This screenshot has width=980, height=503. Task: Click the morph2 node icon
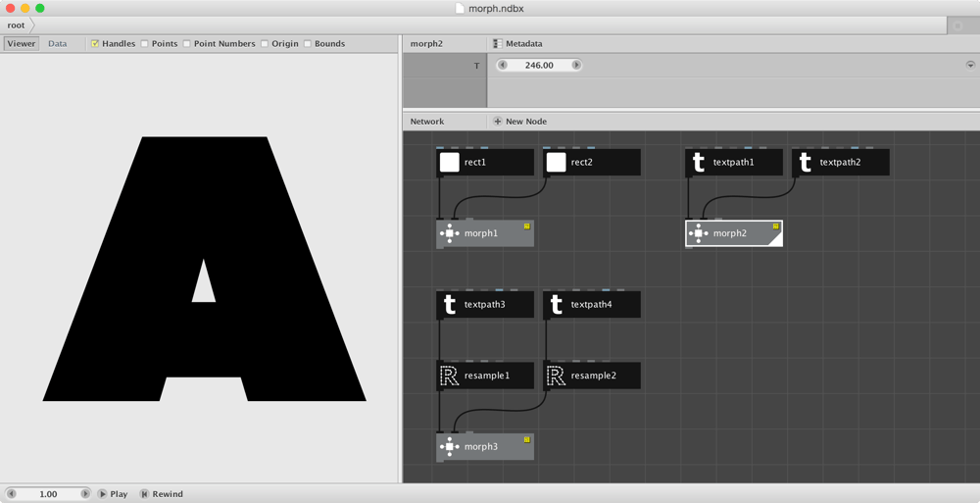pyautogui.click(x=698, y=233)
